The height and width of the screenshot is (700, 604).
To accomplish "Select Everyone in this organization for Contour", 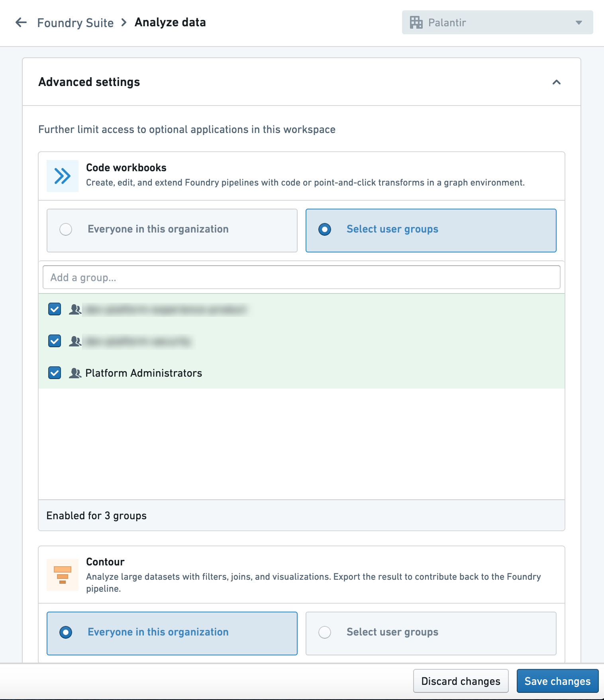I will (x=172, y=634).
